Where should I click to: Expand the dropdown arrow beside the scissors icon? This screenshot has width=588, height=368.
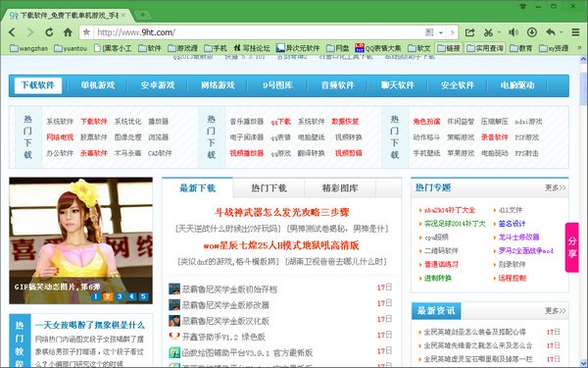click(x=499, y=32)
